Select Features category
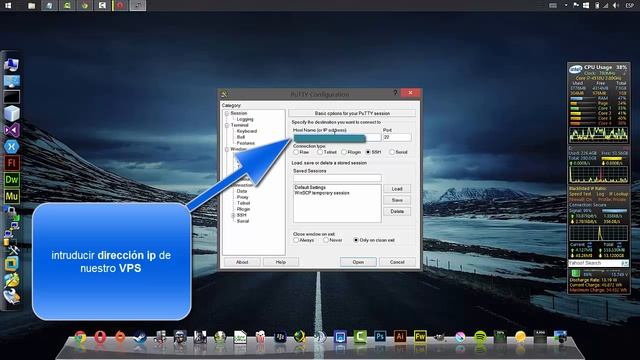640x360 pixels. (x=246, y=143)
